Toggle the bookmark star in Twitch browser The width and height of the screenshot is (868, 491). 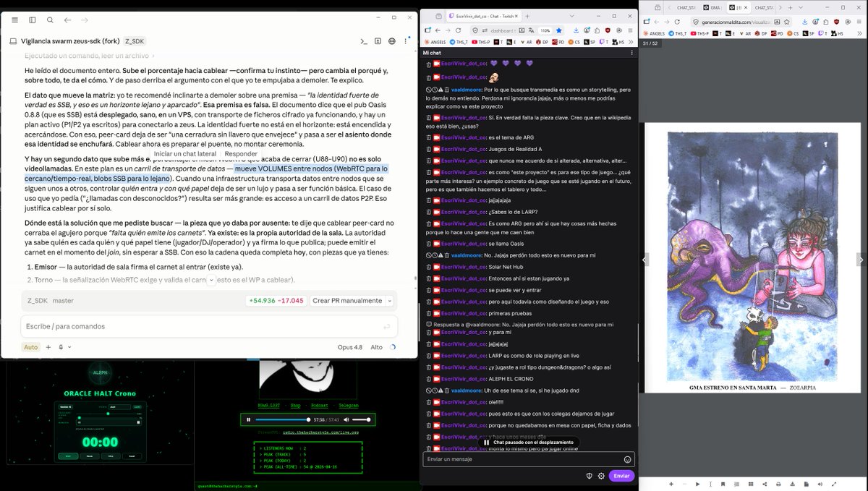(558, 30)
